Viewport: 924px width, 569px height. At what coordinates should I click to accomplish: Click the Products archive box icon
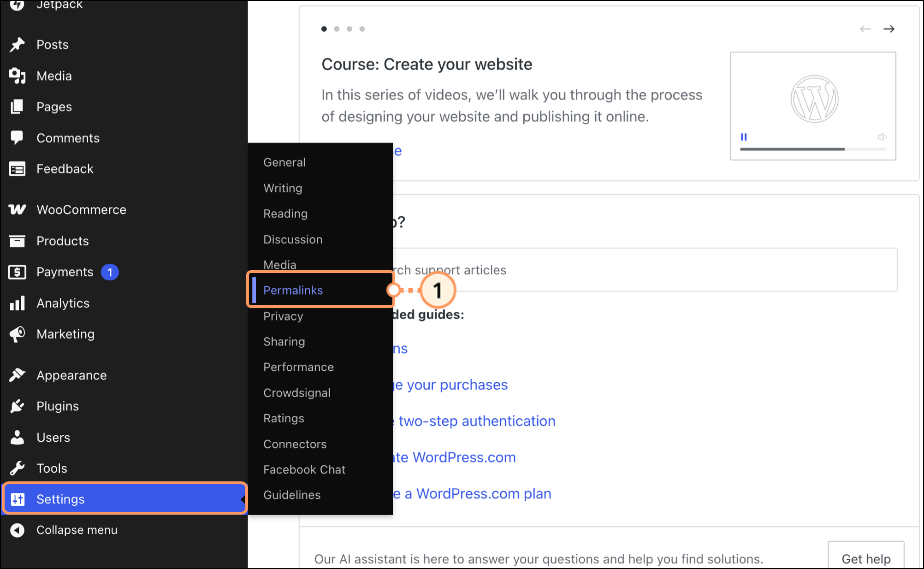click(17, 241)
